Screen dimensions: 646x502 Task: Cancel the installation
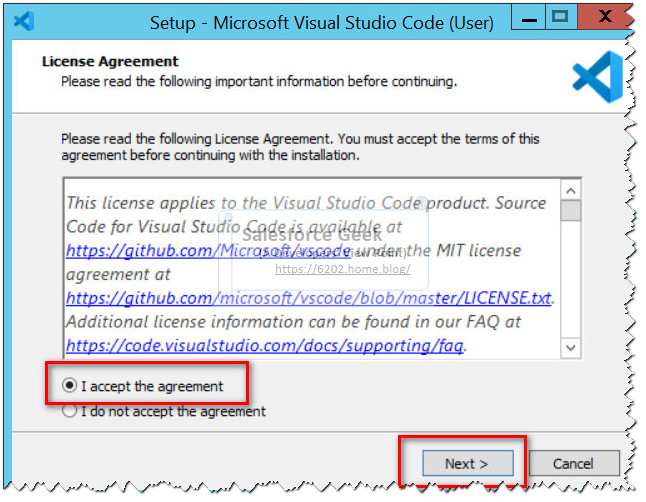click(573, 463)
